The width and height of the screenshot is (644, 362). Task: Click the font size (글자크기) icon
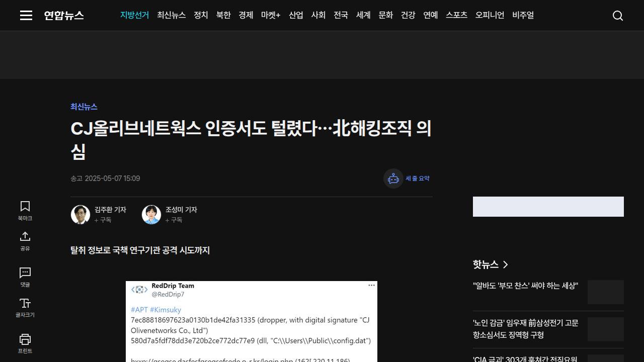(x=25, y=303)
